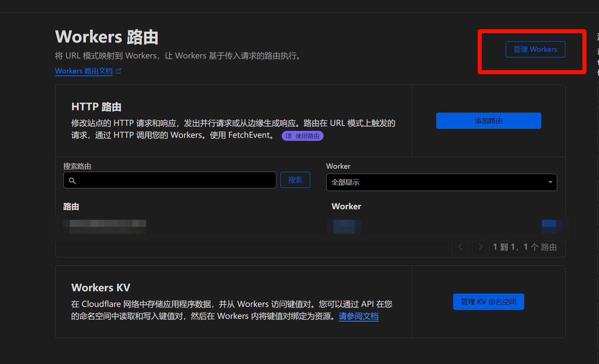
Task: Click the 添加路由 button
Action: [488, 121]
